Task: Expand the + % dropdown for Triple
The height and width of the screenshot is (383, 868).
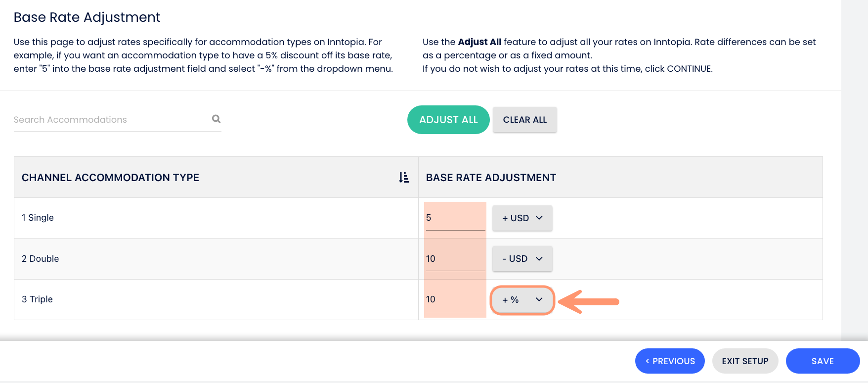Action: [522, 300]
